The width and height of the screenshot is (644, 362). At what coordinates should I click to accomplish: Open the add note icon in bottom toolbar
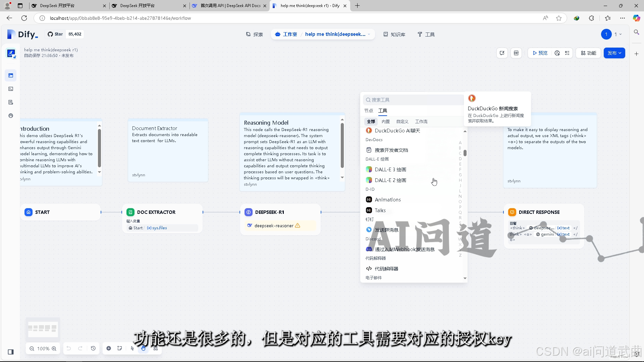point(120,349)
